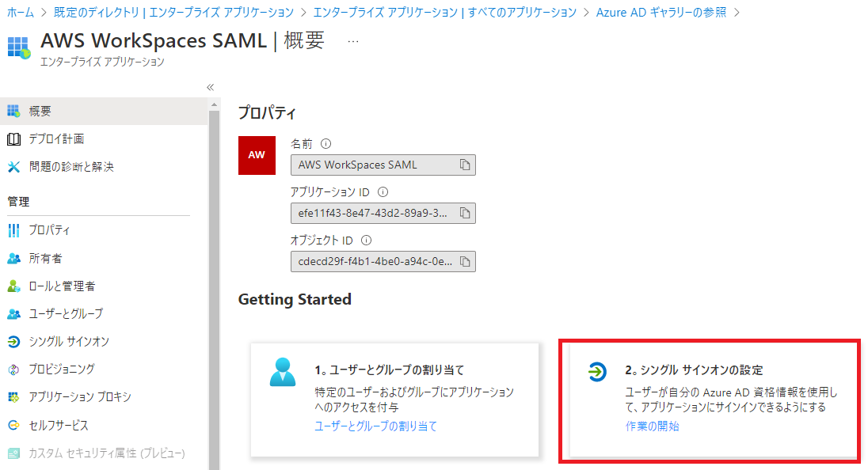Click the ユーザーとグループの割り当て link

click(x=376, y=426)
